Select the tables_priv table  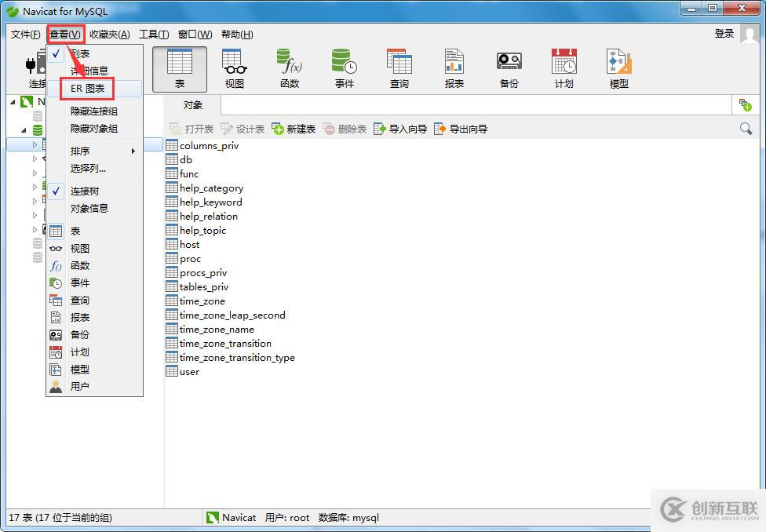pyautogui.click(x=197, y=287)
